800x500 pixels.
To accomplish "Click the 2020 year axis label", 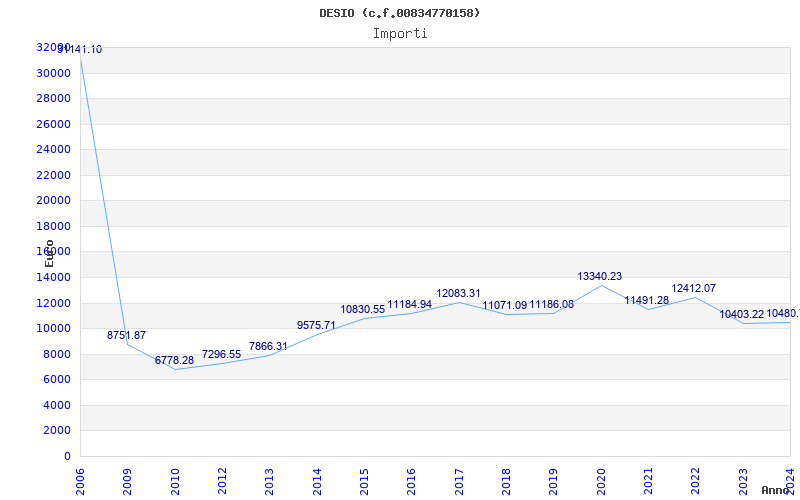I will pyautogui.click(x=601, y=481).
